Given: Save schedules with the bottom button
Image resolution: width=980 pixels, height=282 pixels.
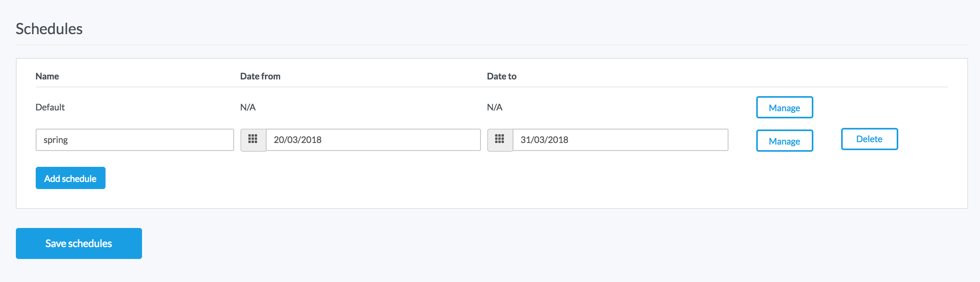Looking at the screenshot, I should [79, 243].
